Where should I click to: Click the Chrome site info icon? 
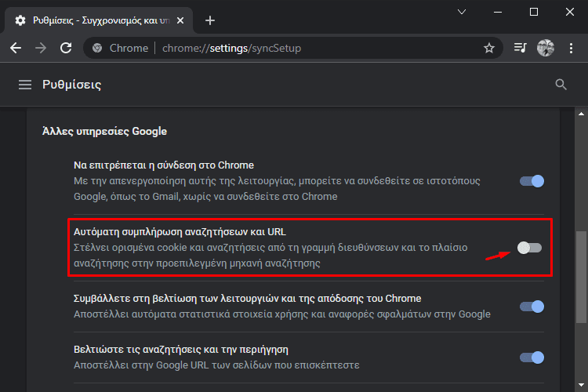click(x=97, y=48)
